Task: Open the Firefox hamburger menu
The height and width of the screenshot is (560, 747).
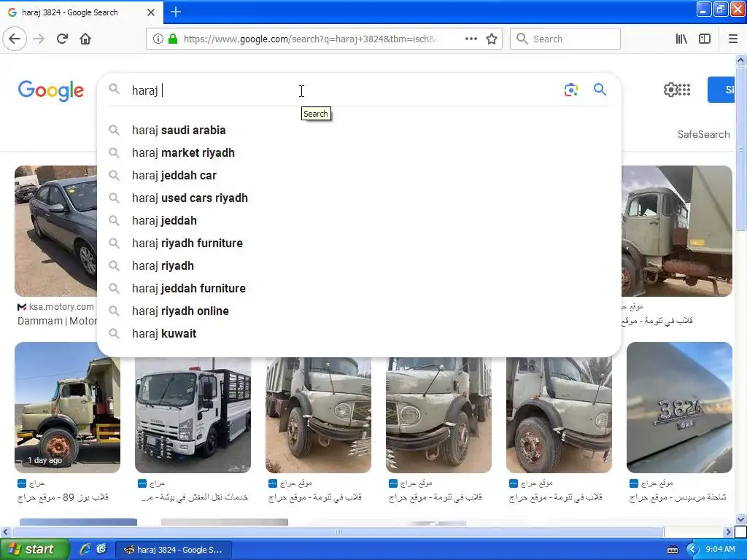Action: (733, 39)
